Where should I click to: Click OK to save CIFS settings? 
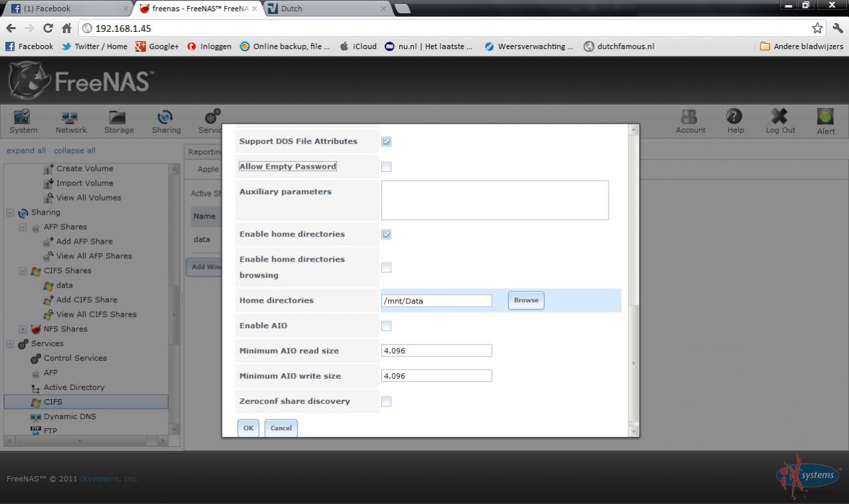pos(248,428)
